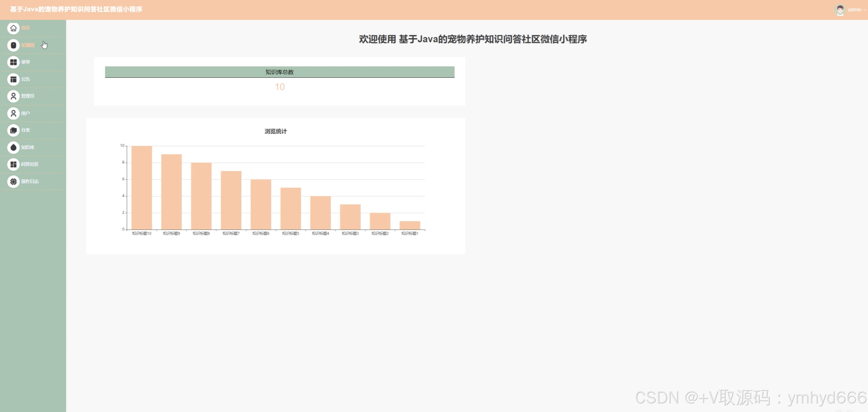Click the person icon beside 管理员
The width and height of the screenshot is (868, 412).
13,96
